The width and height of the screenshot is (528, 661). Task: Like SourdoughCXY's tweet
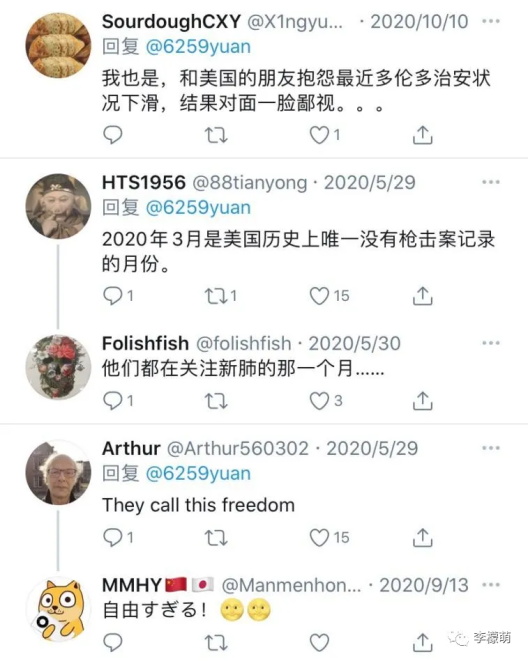click(x=319, y=135)
